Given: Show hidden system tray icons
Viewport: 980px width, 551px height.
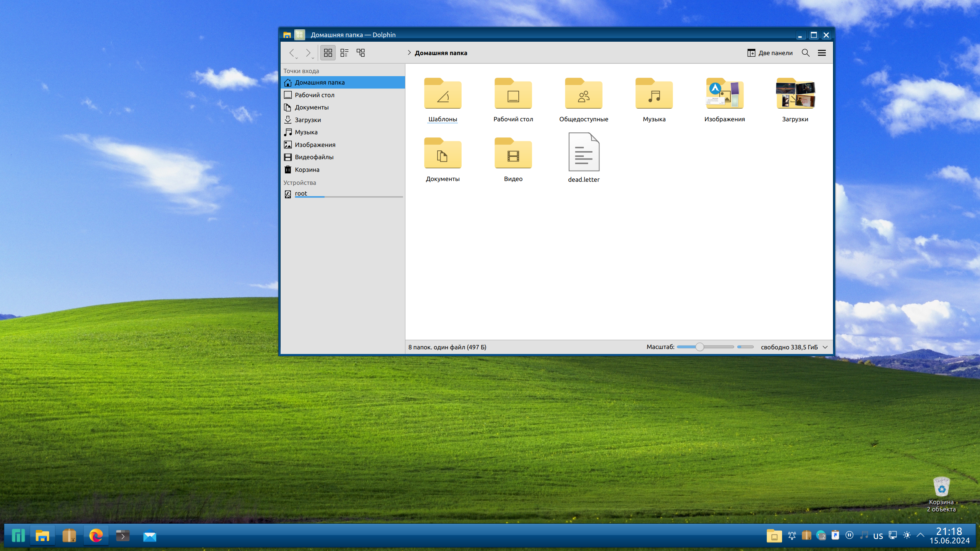Looking at the screenshot, I should click(921, 535).
